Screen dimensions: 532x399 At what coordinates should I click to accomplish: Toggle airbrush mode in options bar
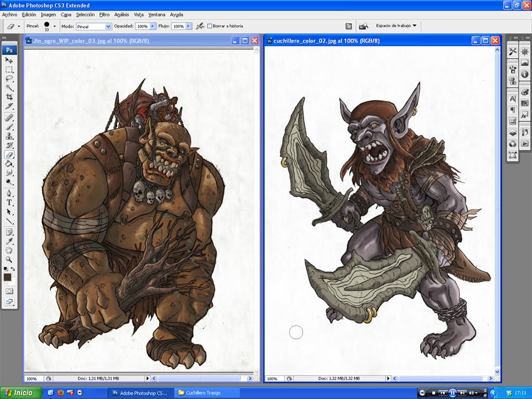pos(200,26)
